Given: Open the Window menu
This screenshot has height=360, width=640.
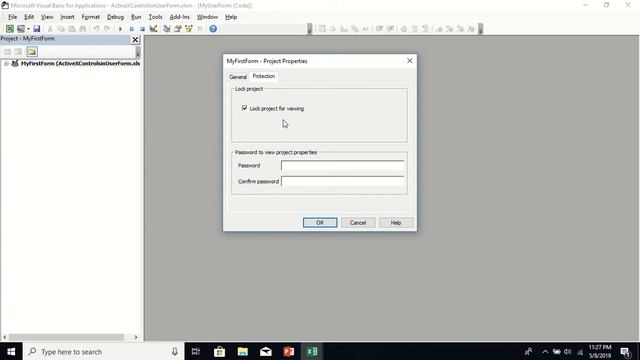Looking at the screenshot, I should [x=207, y=17].
